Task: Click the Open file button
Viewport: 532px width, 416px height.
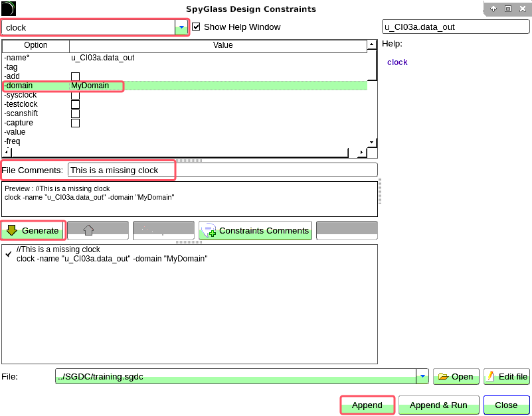Action: point(456,377)
